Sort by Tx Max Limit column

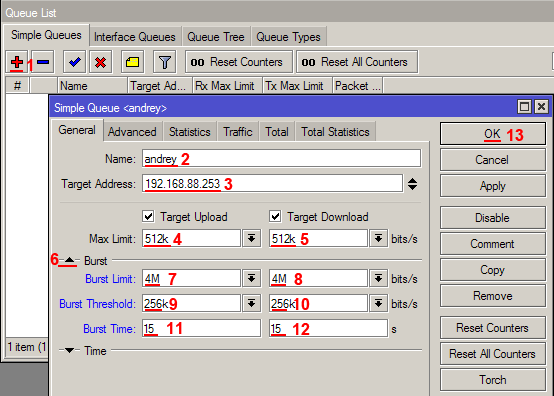[297, 86]
